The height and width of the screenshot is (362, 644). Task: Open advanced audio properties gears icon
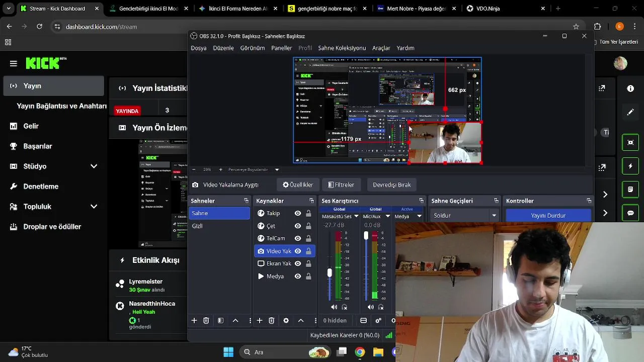point(378,320)
